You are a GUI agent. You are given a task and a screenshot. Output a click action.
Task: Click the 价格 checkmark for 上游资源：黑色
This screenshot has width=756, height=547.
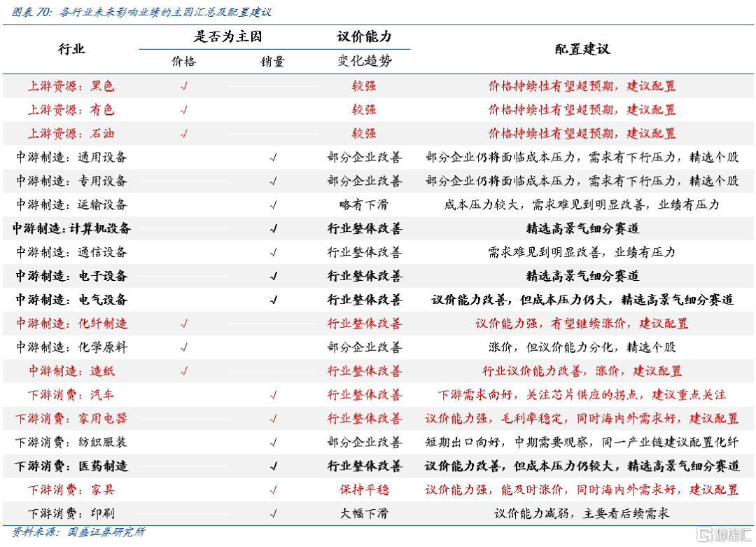(184, 86)
